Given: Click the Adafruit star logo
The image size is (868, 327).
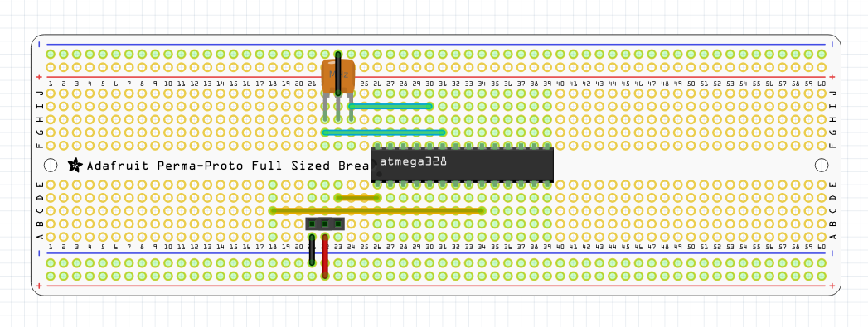Looking at the screenshot, I should (75, 166).
